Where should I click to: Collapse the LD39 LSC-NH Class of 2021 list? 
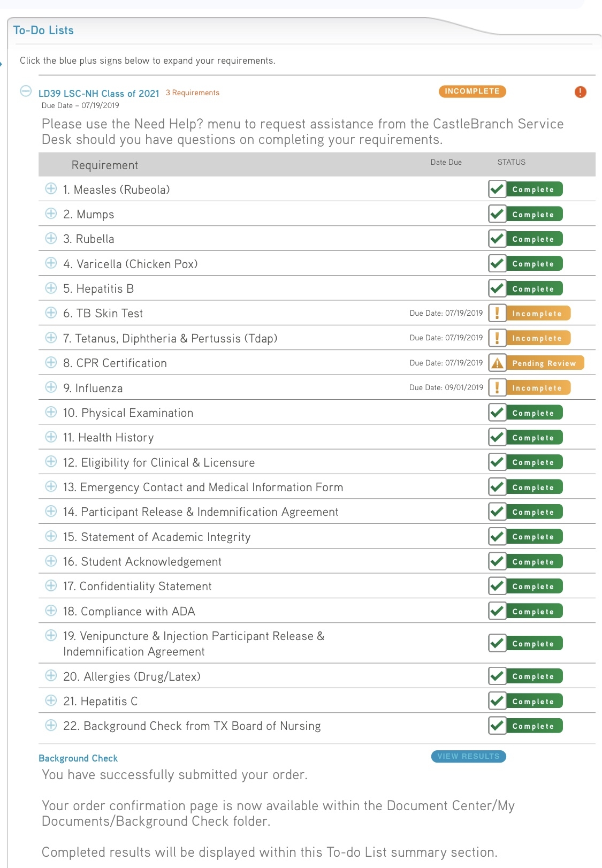coord(26,91)
